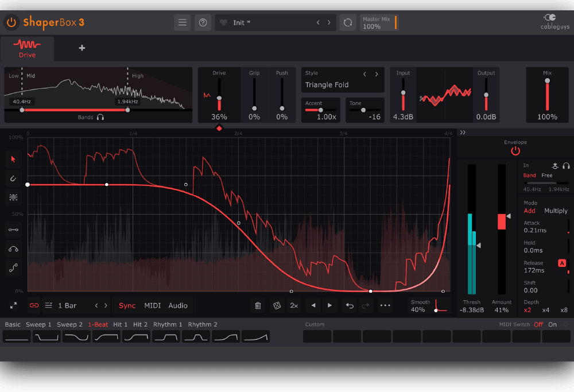This screenshot has height=392, width=574.
Task: Toggle the ShaperBox power button
Action: (x=11, y=22)
